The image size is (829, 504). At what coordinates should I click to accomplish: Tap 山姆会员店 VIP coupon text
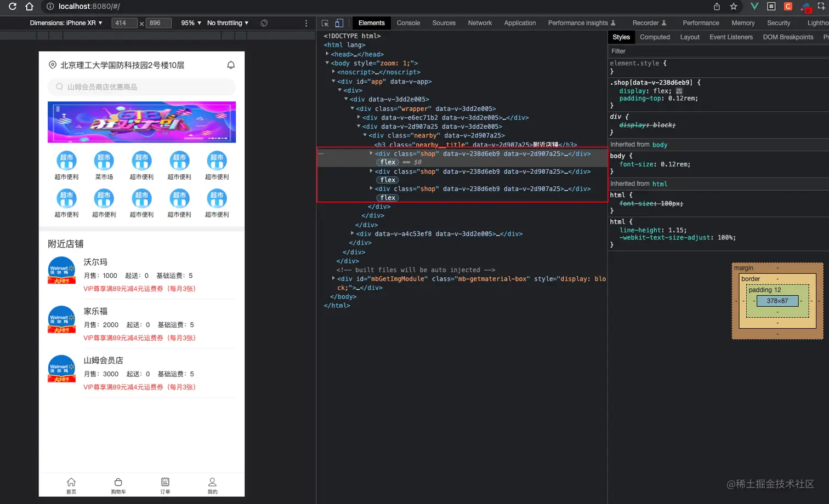pyautogui.click(x=139, y=387)
